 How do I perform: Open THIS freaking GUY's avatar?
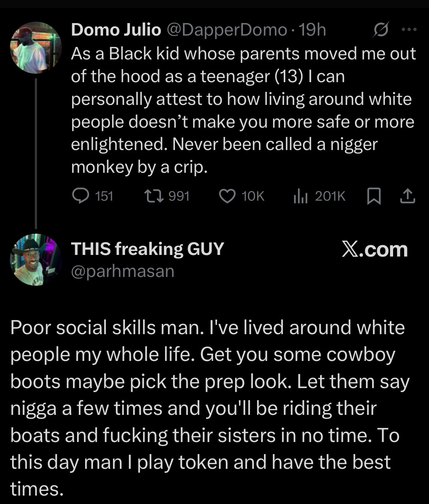coord(35,260)
